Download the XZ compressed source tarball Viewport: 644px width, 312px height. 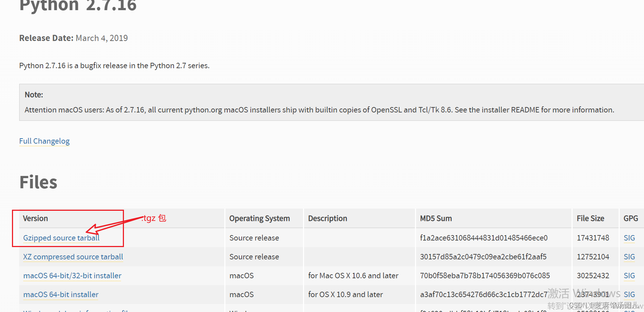73,257
